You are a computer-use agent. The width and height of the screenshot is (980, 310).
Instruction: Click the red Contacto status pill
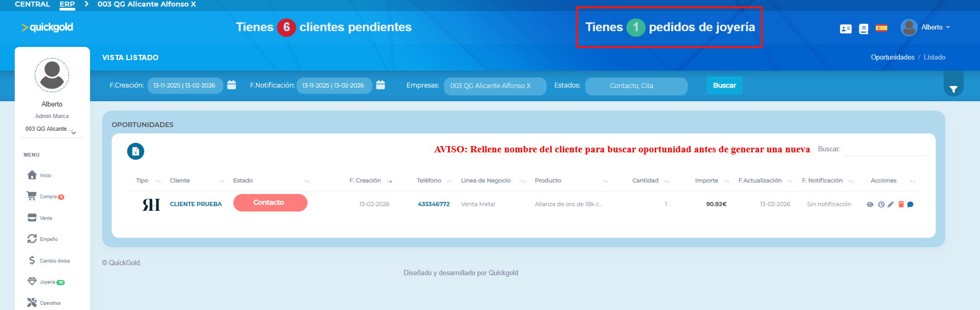(270, 203)
